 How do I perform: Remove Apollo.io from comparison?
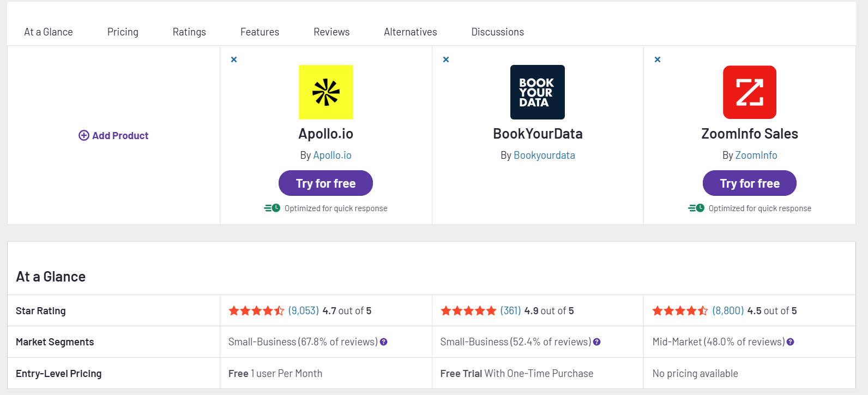(x=234, y=59)
